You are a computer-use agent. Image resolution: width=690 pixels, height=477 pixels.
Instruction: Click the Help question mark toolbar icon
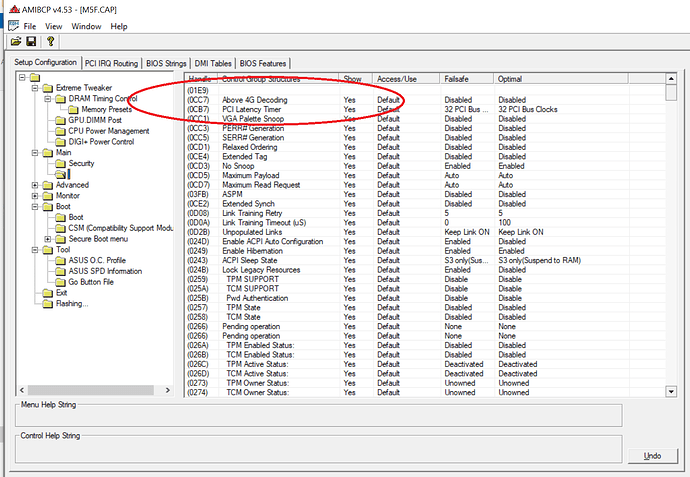[51, 42]
